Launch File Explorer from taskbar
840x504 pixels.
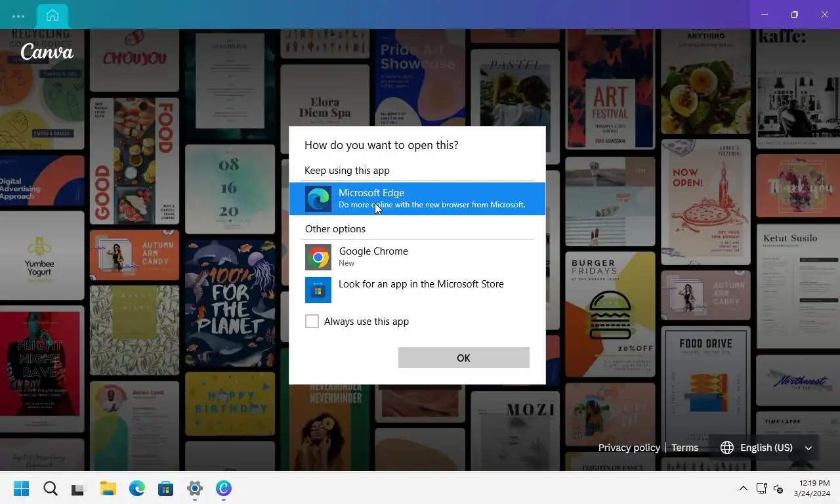[x=108, y=488]
